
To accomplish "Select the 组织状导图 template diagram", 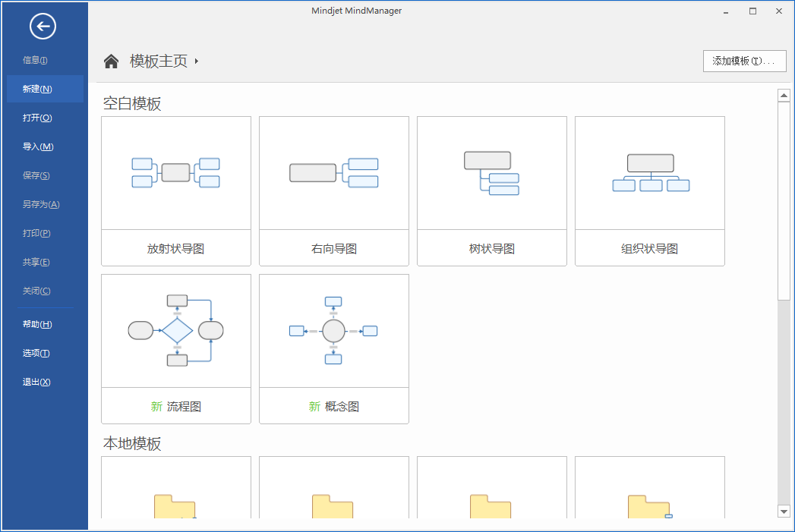I will 650,173.
